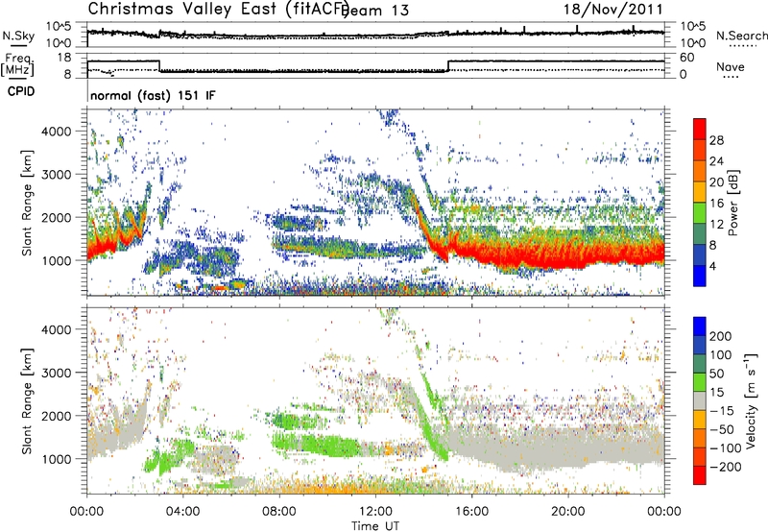Click the '200' tick on the Velocity scale
768x532 pixels.
click(x=721, y=336)
